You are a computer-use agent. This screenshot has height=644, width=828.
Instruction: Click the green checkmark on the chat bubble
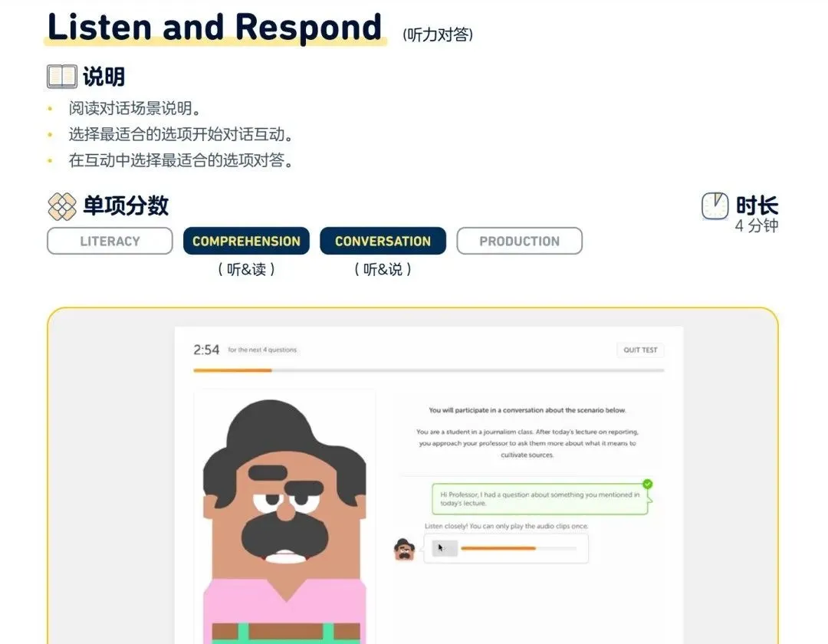(647, 484)
